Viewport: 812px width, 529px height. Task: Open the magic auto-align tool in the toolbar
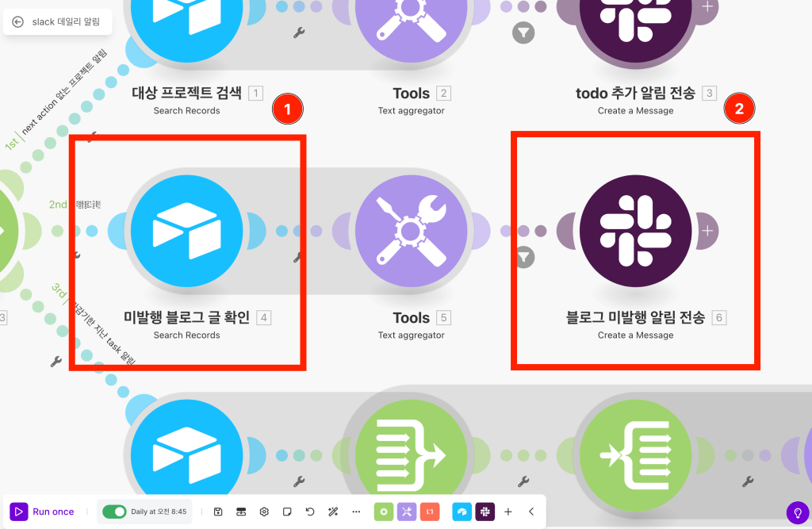[332, 512]
